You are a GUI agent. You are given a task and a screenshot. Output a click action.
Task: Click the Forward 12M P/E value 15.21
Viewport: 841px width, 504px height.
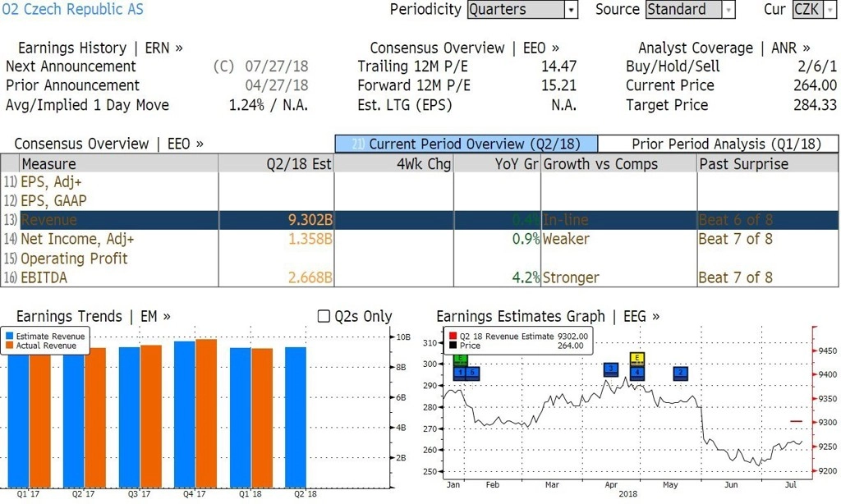558,85
